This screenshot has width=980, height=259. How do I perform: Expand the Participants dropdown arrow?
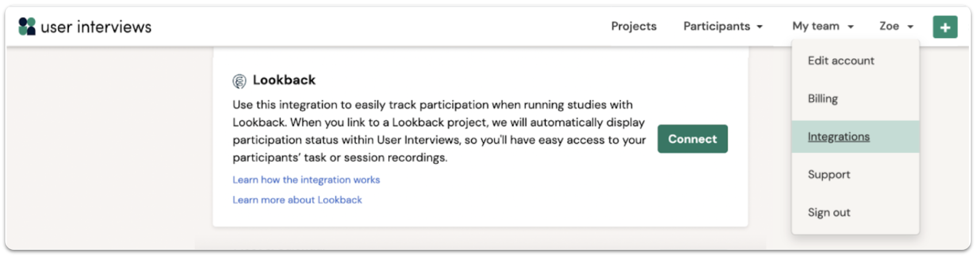point(760,27)
